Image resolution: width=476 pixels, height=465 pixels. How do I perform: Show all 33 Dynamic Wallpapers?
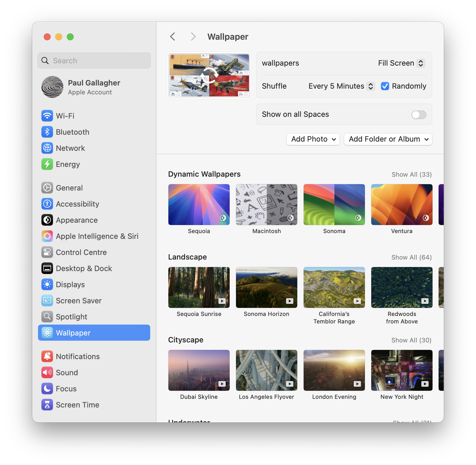[412, 174]
